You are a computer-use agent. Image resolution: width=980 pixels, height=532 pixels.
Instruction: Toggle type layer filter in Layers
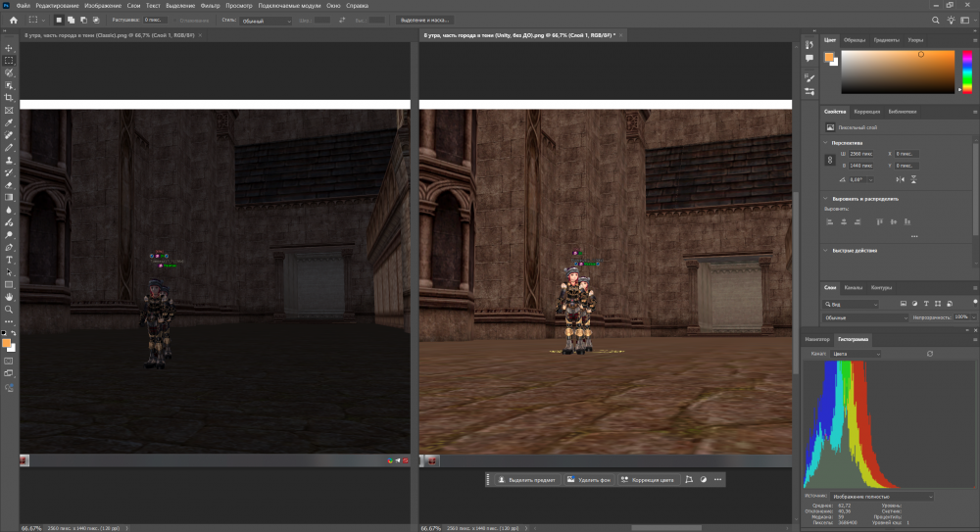point(926,304)
